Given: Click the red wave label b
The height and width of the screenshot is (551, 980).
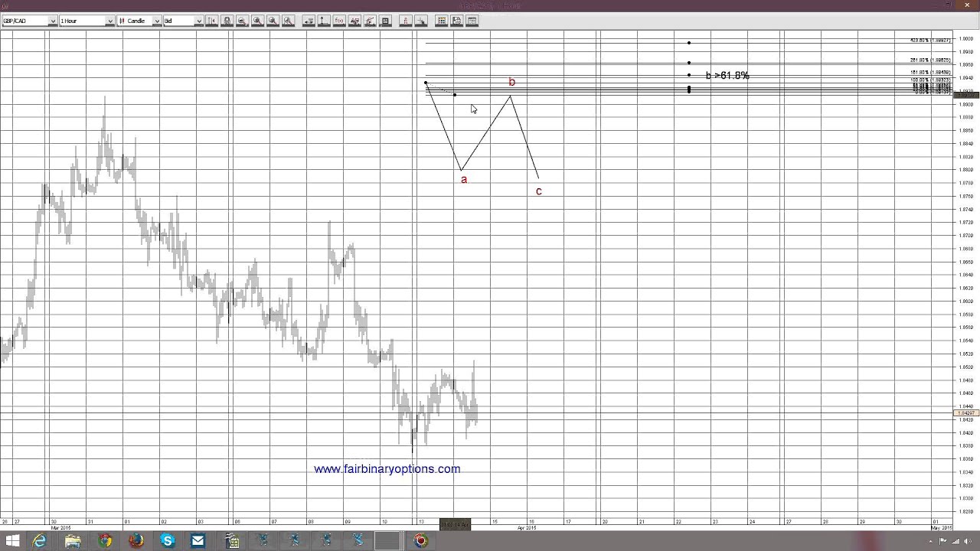Looking at the screenshot, I should [512, 82].
